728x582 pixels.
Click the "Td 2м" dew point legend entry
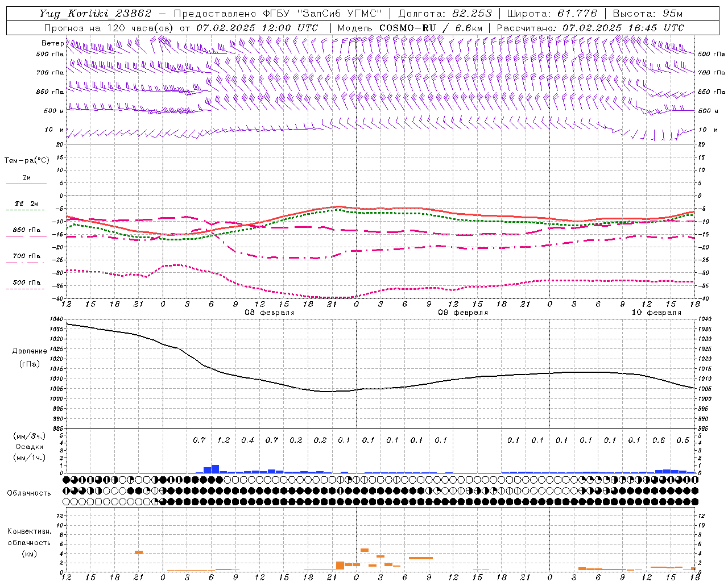coord(26,203)
